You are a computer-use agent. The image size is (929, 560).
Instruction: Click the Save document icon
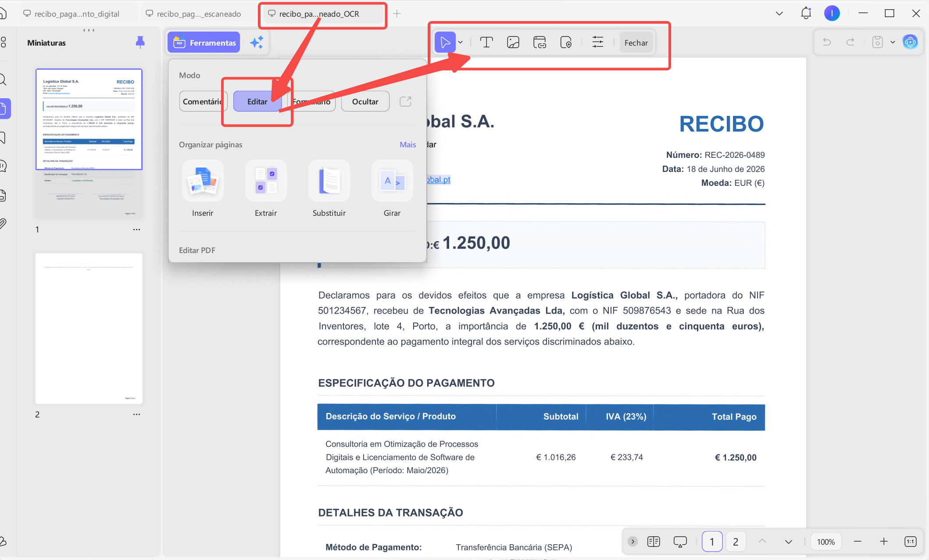click(x=877, y=42)
